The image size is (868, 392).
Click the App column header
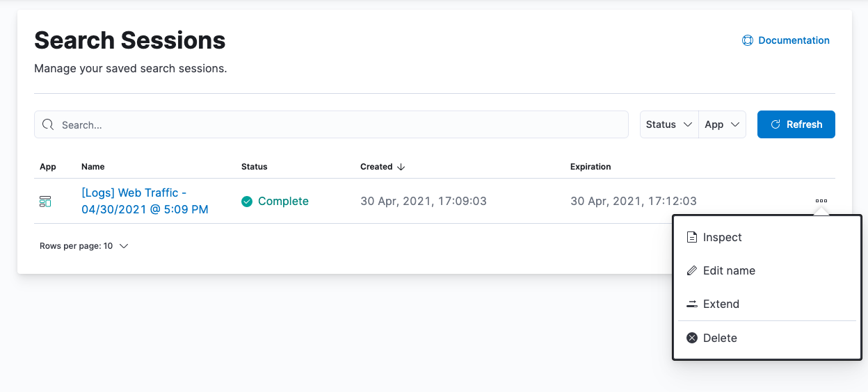click(48, 167)
